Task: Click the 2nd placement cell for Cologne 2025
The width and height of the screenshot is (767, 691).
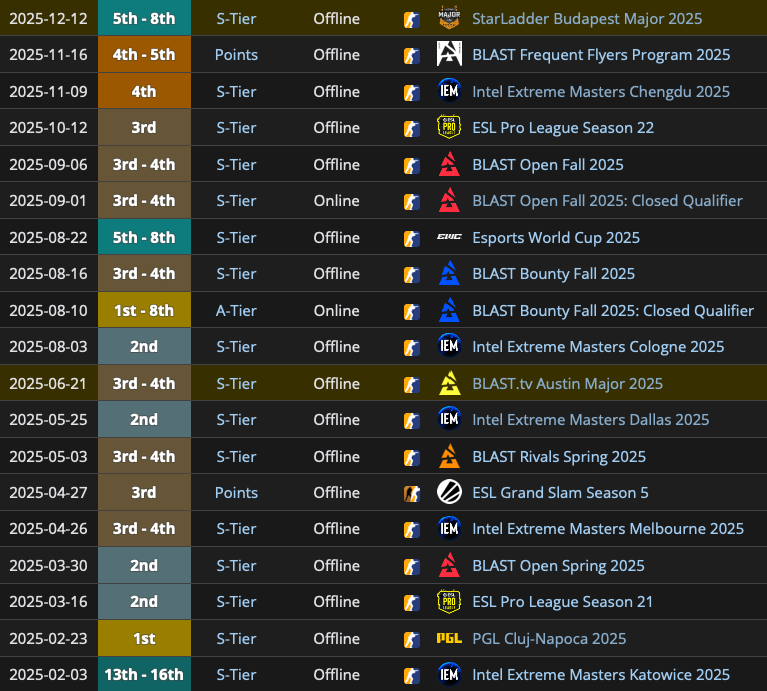Action: point(144,346)
